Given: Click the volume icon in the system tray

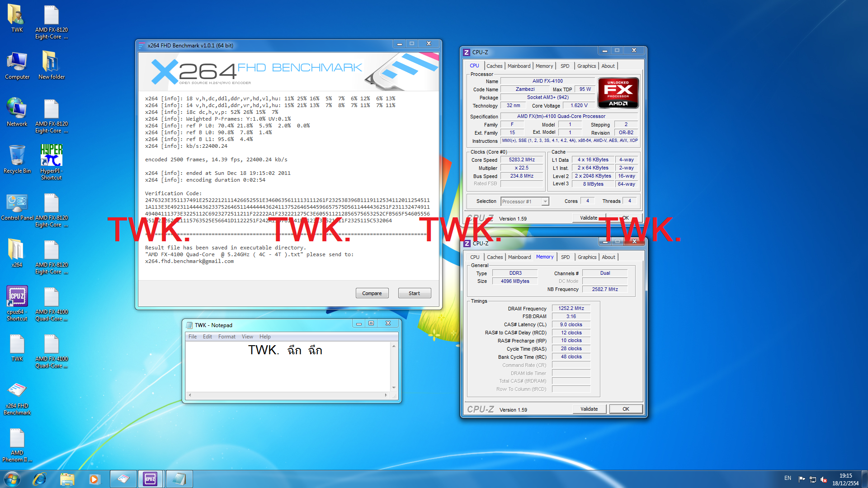Looking at the screenshot, I should click(x=823, y=479).
